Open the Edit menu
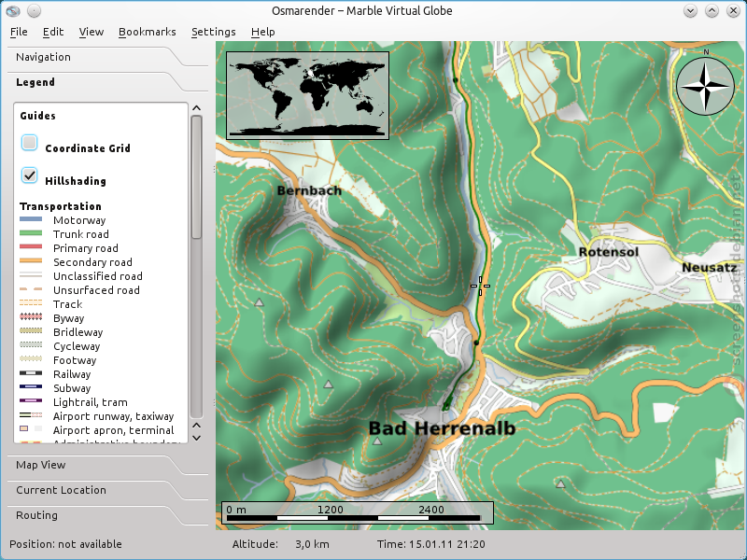Screen dimensions: 747x560 (x=53, y=32)
